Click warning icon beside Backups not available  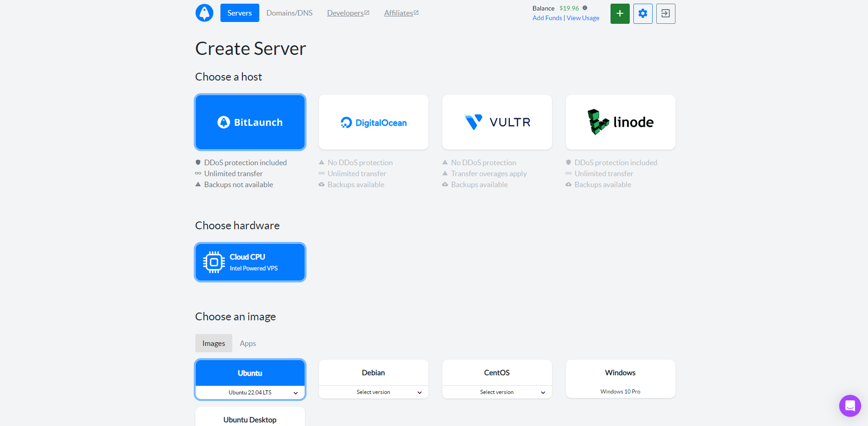point(198,184)
